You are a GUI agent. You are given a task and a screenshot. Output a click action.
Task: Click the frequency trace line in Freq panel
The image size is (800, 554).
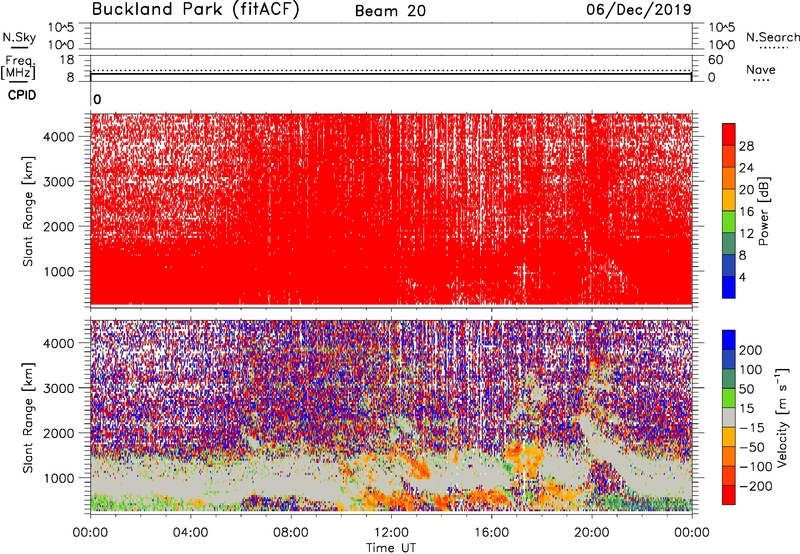[x=391, y=73]
